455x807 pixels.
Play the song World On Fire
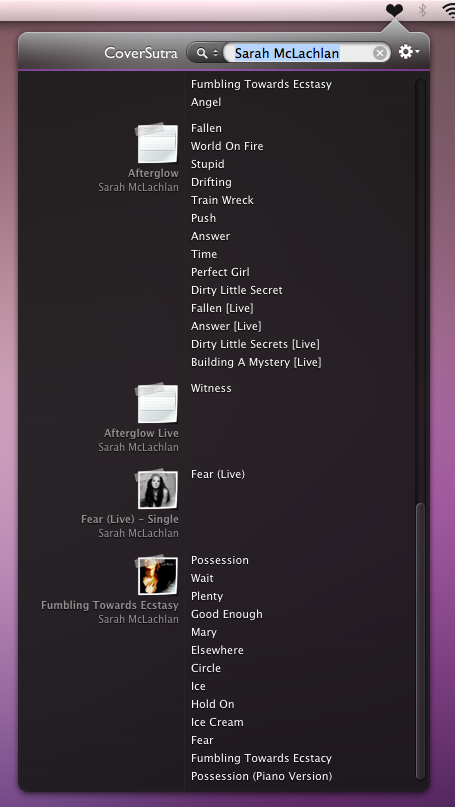(x=227, y=146)
